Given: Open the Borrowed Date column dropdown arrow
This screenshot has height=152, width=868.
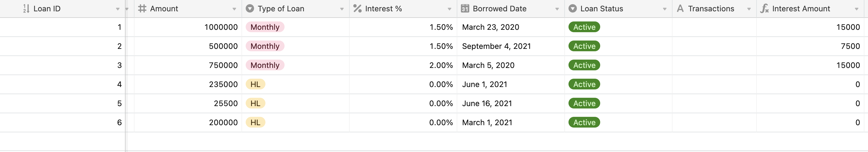Looking at the screenshot, I should [x=557, y=9].
